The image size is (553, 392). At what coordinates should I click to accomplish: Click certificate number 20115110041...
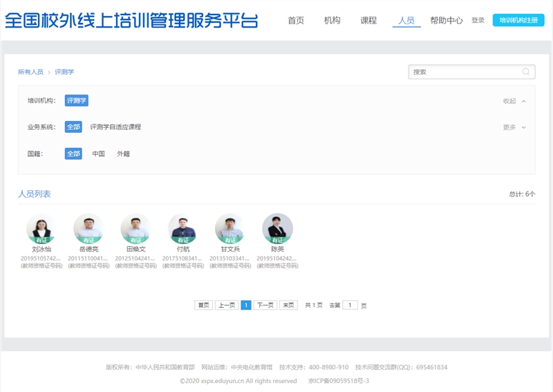tap(88, 259)
